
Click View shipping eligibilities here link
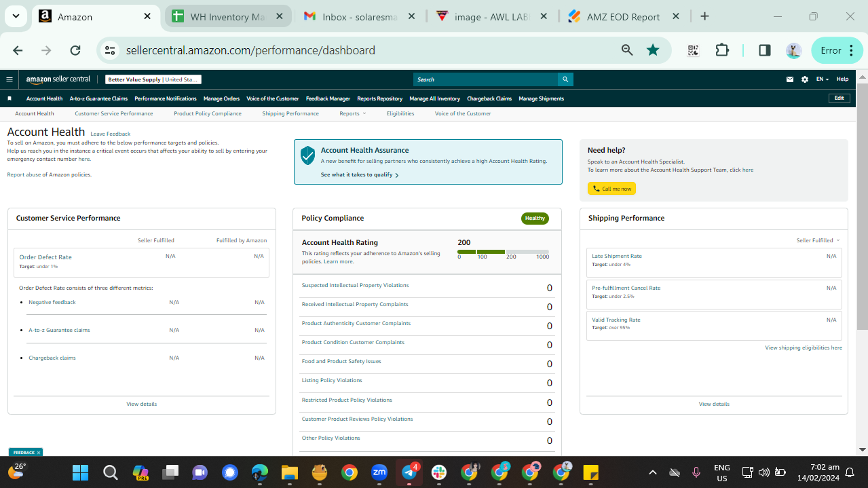click(x=804, y=348)
